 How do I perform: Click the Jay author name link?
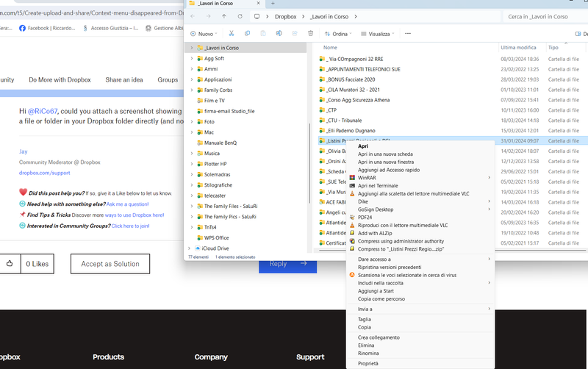24,151
